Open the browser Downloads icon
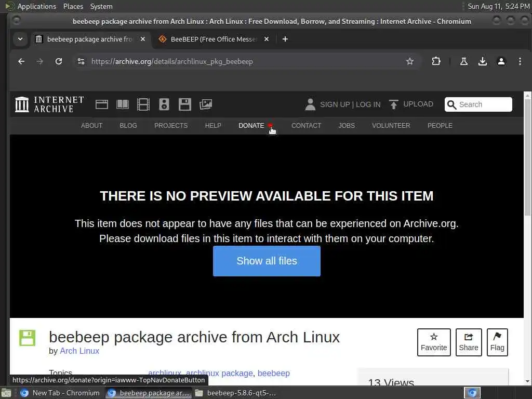The image size is (532, 399). coord(483,61)
